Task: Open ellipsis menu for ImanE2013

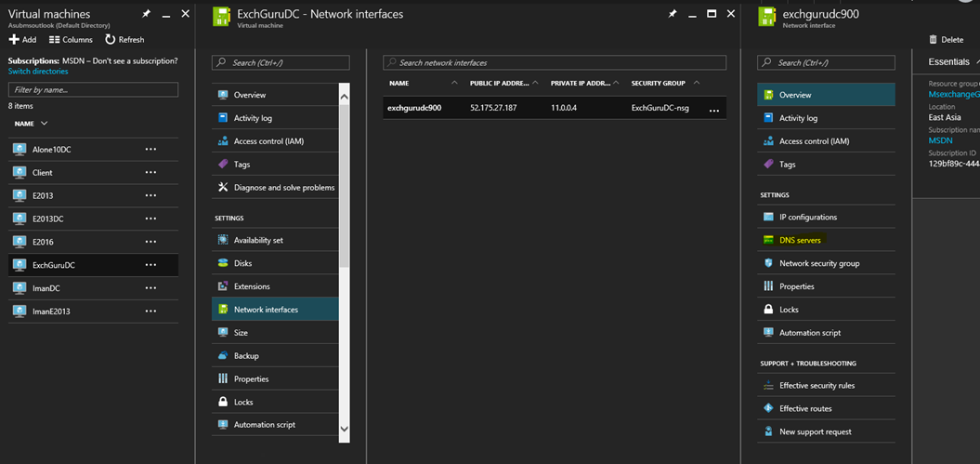Action: point(150,312)
